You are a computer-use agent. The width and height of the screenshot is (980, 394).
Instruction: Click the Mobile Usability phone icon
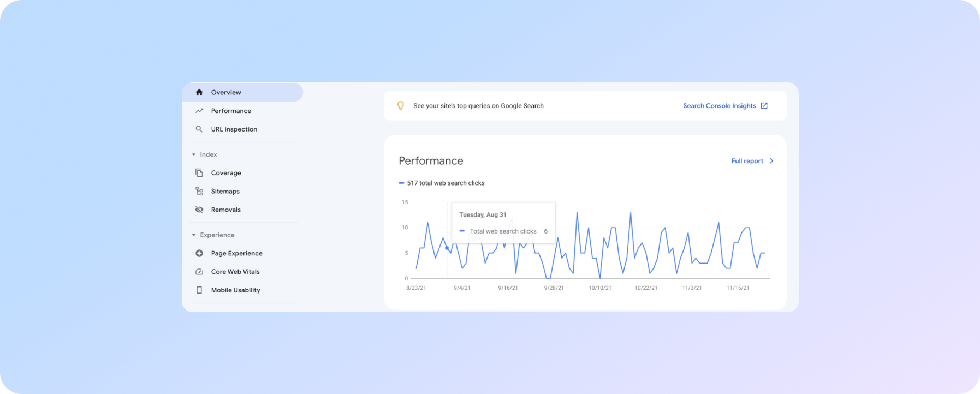[200, 290]
